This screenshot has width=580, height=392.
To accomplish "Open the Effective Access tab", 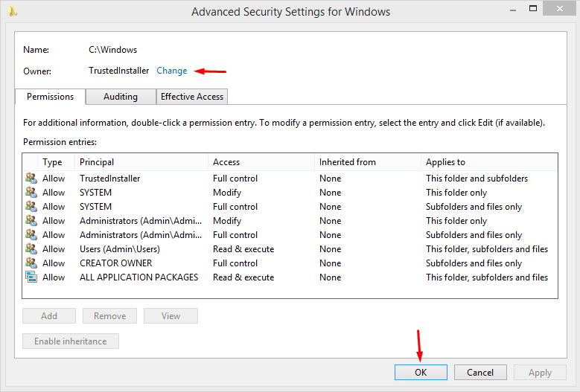I will coord(192,97).
